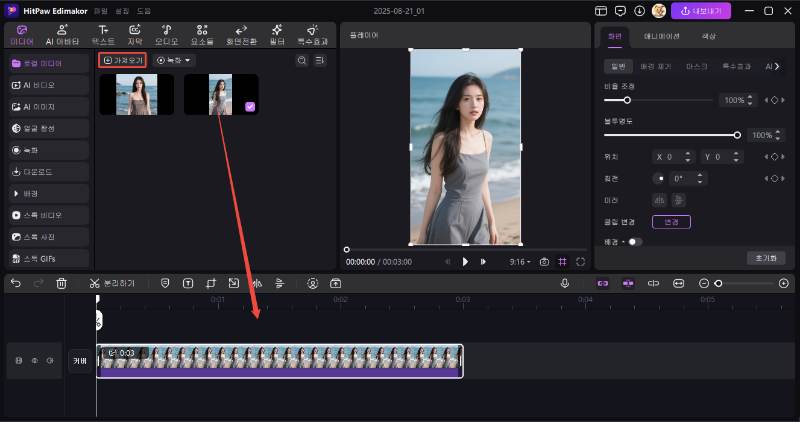Take a snapshot with the camera icon

click(544, 262)
